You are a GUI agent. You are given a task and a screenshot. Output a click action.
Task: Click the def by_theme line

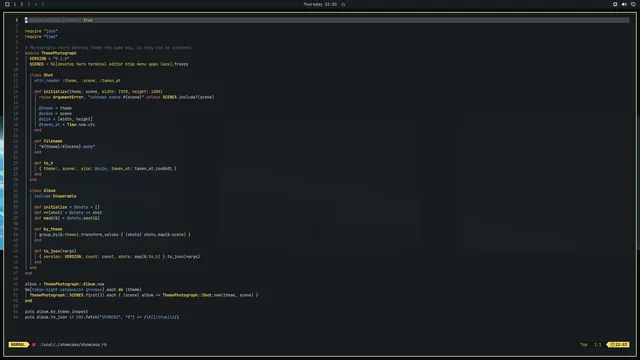(48, 229)
